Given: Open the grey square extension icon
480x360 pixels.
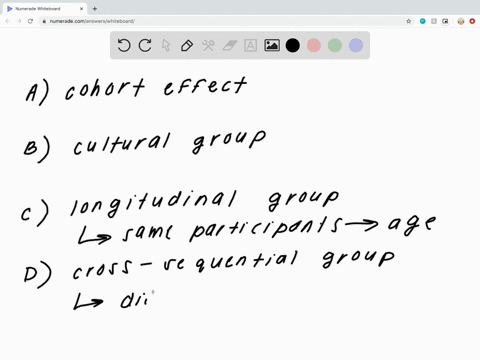Looking at the screenshot, I should coord(434,21).
